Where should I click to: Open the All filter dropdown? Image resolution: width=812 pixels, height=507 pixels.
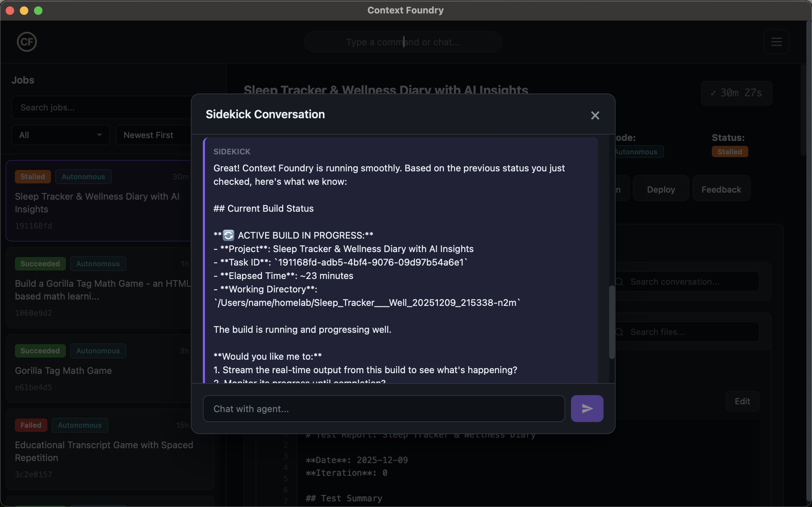click(x=60, y=135)
